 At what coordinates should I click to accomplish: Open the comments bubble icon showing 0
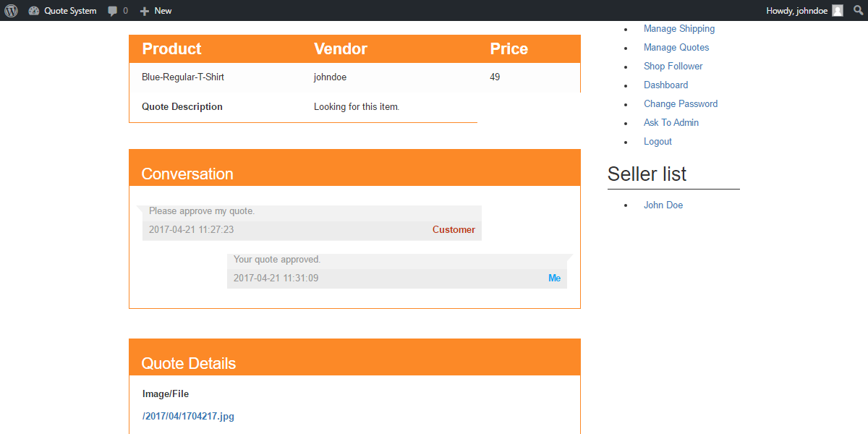click(x=116, y=10)
